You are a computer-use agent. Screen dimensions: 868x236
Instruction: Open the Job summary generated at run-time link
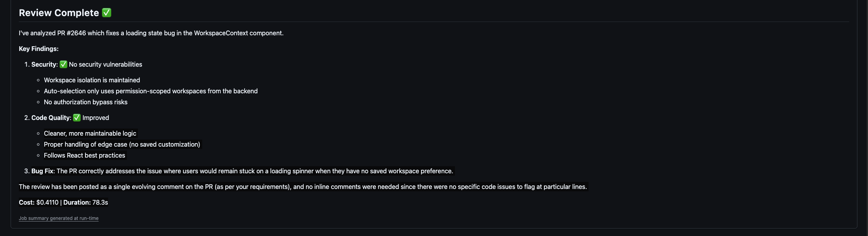pyautogui.click(x=58, y=218)
